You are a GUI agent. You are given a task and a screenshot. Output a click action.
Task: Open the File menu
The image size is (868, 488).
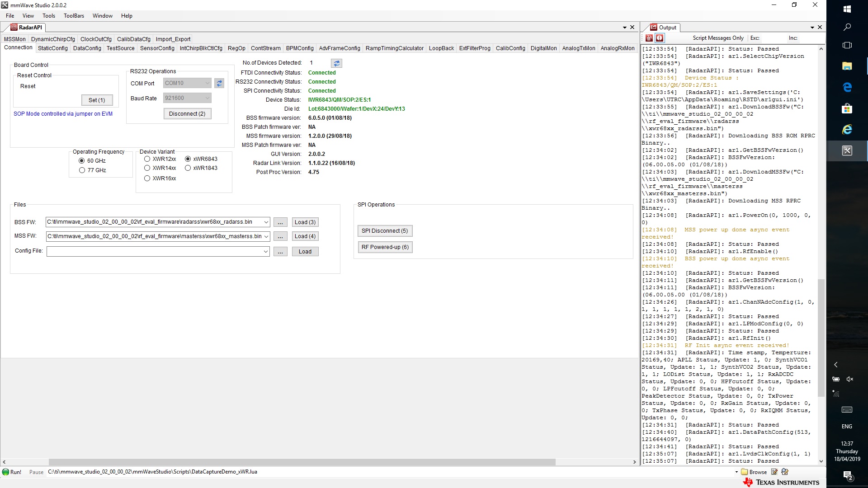point(10,16)
